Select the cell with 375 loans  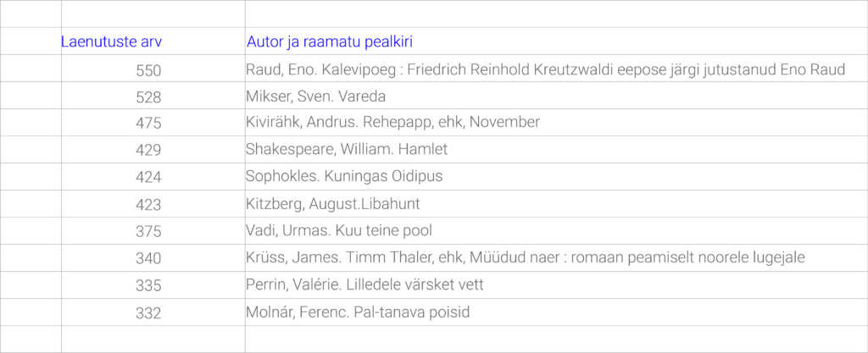pyautogui.click(x=153, y=230)
